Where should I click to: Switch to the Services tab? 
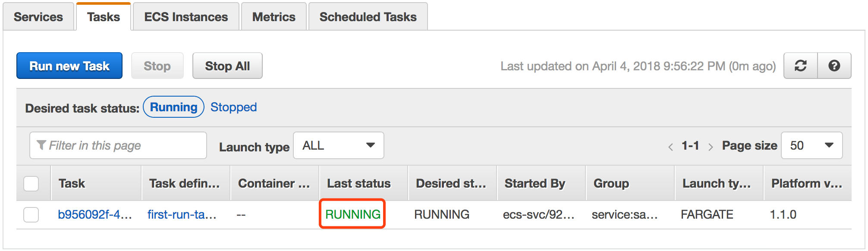38,17
